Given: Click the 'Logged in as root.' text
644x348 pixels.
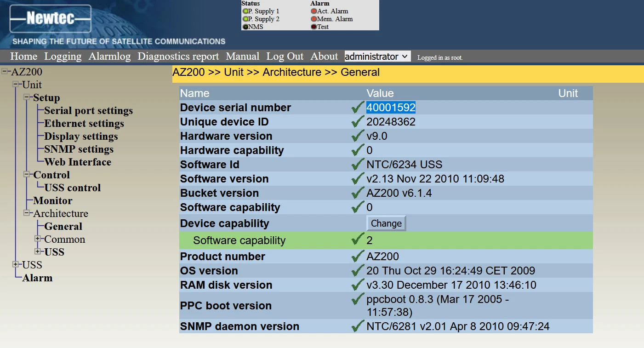Looking at the screenshot, I should pyautogui.click(x=440, y=57).
